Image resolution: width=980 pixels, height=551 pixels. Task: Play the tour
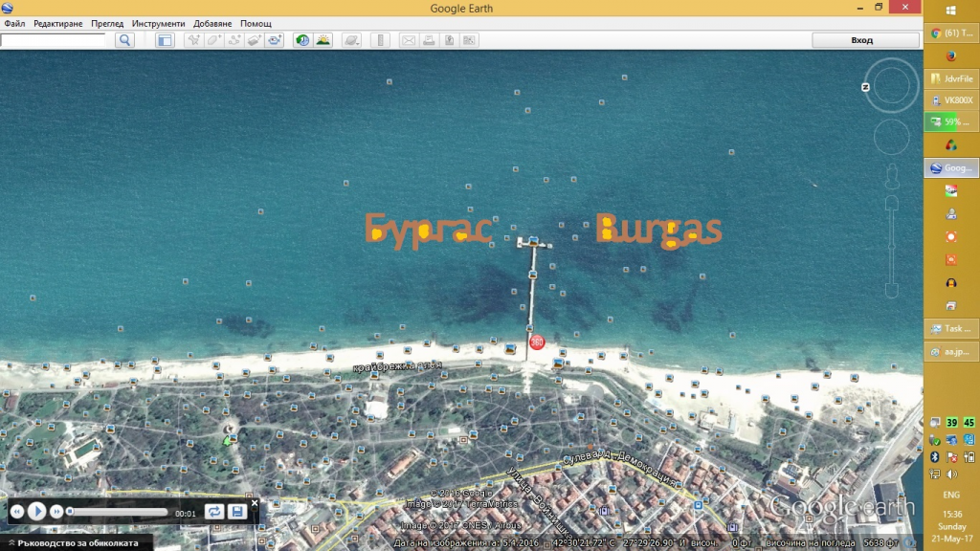[x=37, y=512]
